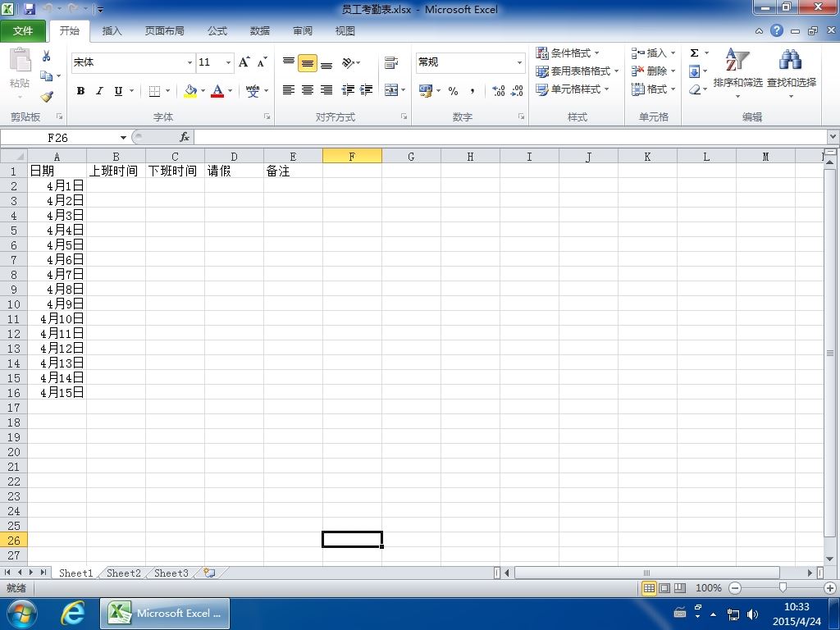Click Increase Decimal icon
The width and height of the screenshot is (840, 630).
click(x=498, y=90)
